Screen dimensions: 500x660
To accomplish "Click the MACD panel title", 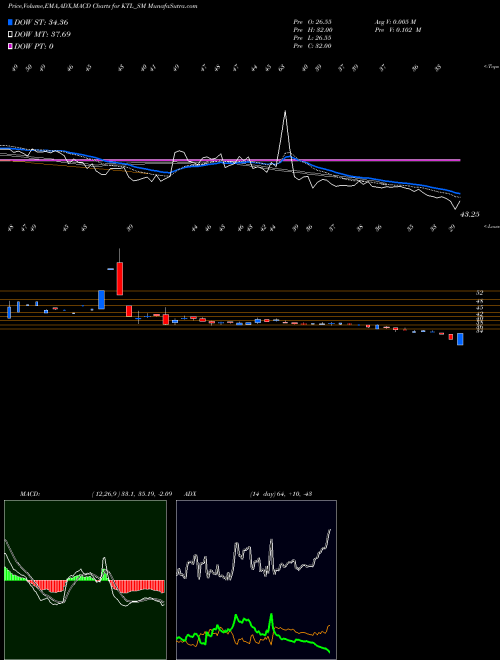I will (x=30, y=494).
